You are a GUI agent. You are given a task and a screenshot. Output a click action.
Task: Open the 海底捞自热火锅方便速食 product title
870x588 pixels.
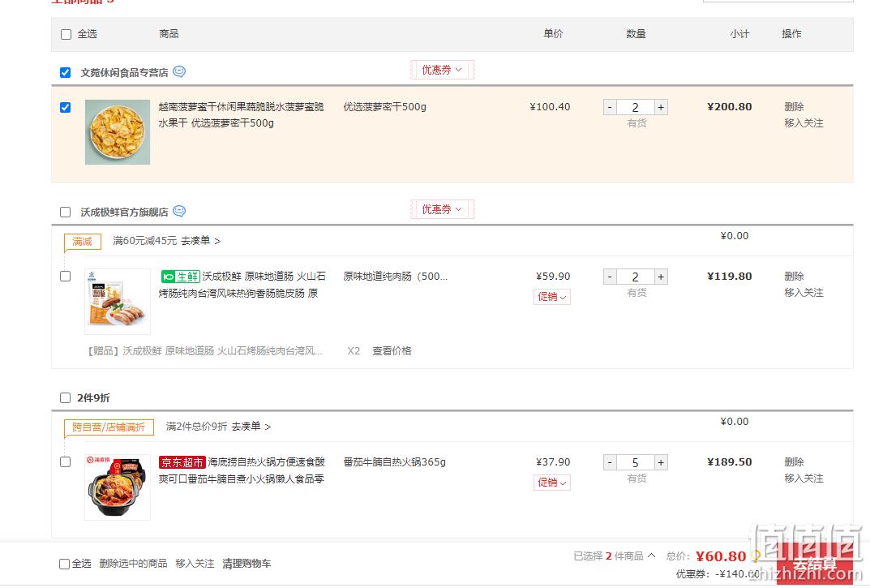[x=242, y=470]
